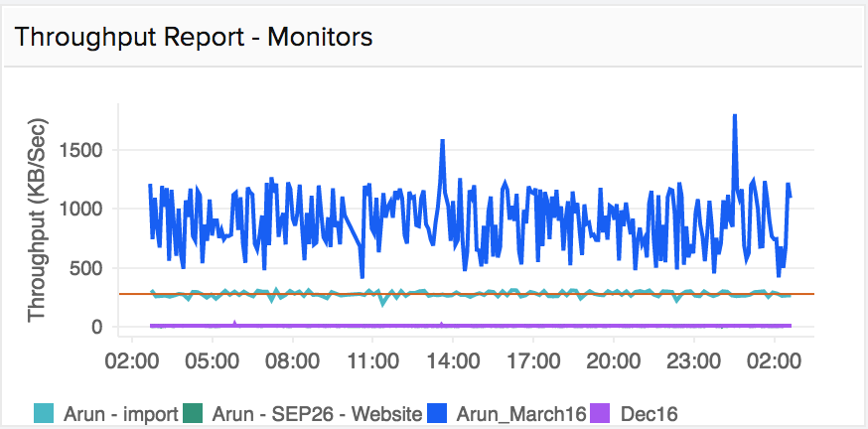Click the green Arun - SEP26 - Website swatch

(199, 412)
